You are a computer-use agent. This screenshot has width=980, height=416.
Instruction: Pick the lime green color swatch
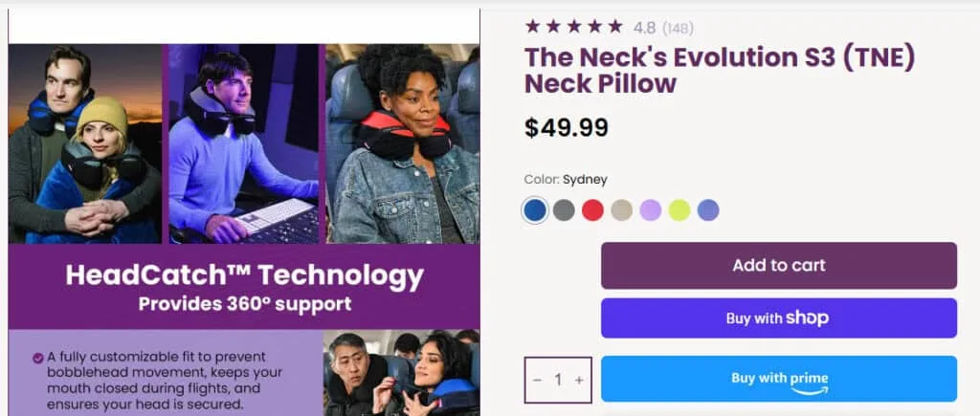[x=679, y=210]
